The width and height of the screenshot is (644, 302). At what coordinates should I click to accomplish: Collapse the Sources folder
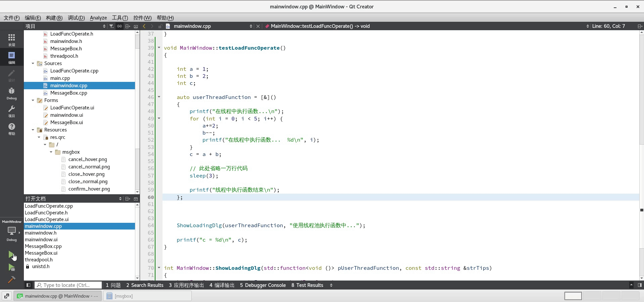click(33, 63)
